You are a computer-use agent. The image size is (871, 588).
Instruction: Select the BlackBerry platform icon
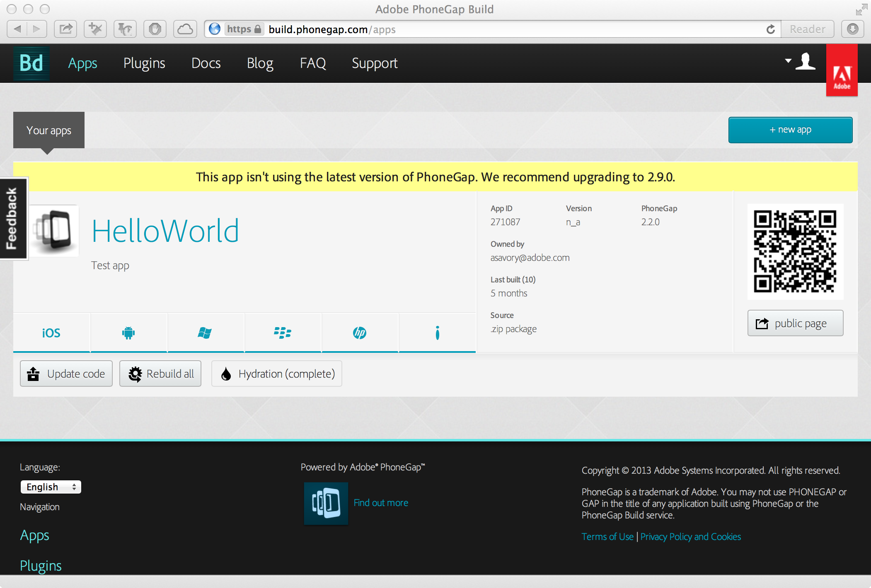(282, 332)
